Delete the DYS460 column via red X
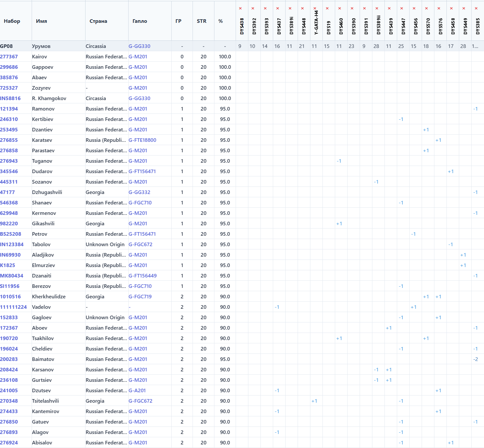Viewport: 484px width, 448px height. pyautogui.click(x=339, y=8)
